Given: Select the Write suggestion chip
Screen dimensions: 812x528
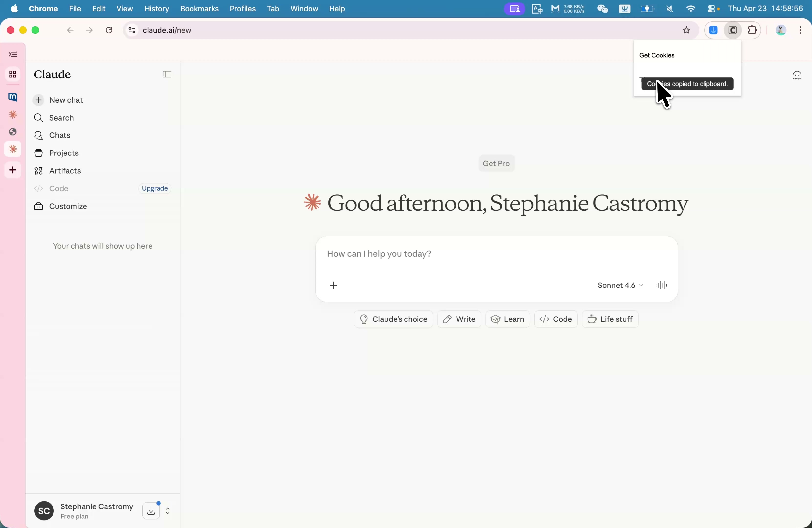Looking at the screenshot, I should coord(459,319).
